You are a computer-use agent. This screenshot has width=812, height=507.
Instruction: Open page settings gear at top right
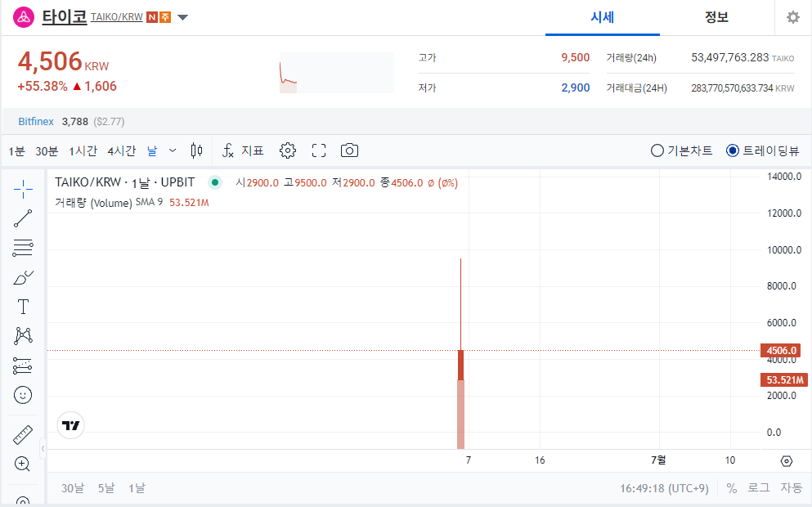pyautogui.click(x=793, y=17)
